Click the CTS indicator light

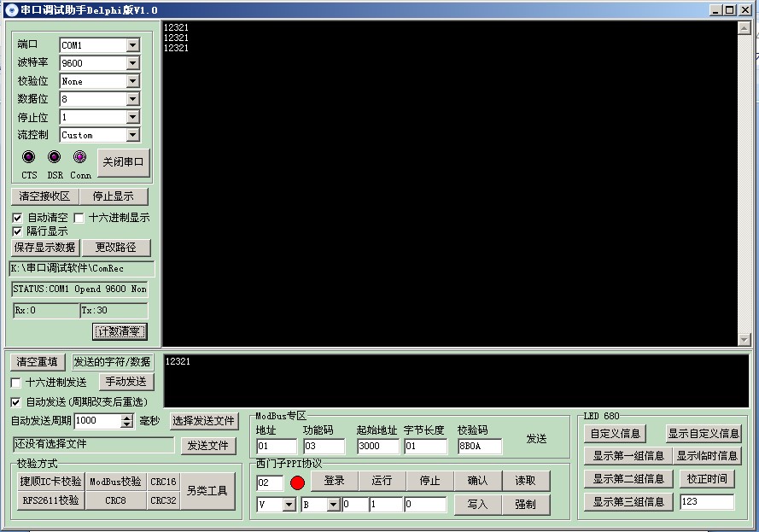click(x=28, y=157)
